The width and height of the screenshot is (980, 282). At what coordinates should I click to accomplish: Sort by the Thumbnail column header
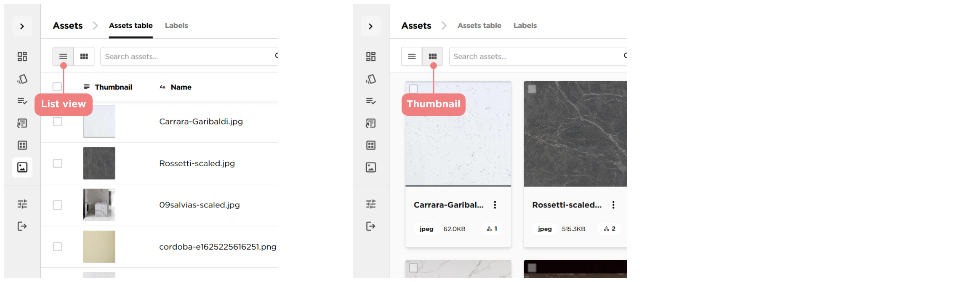tap(108, 87)
